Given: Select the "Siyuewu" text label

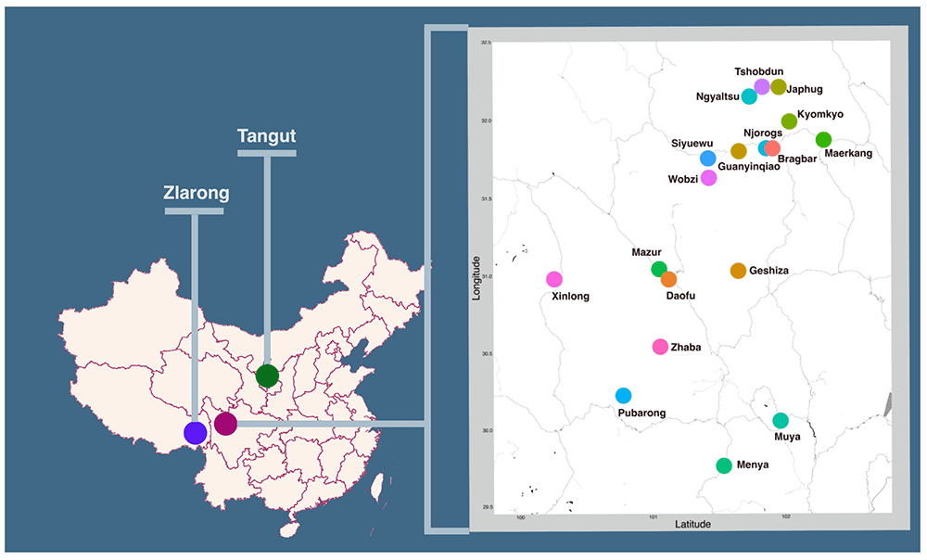Looking at the screenshot, I should click(692, 143).
